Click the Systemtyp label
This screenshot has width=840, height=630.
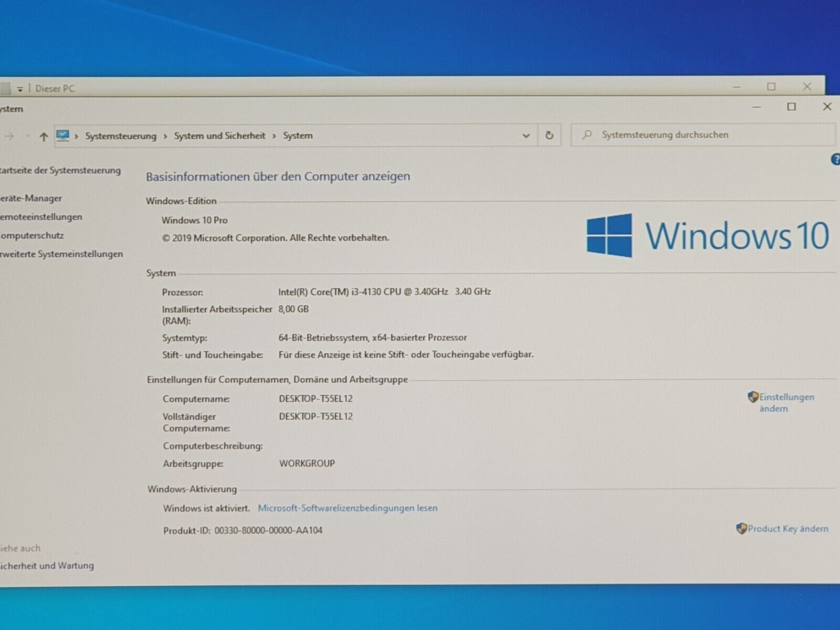(x=184, y=338)
